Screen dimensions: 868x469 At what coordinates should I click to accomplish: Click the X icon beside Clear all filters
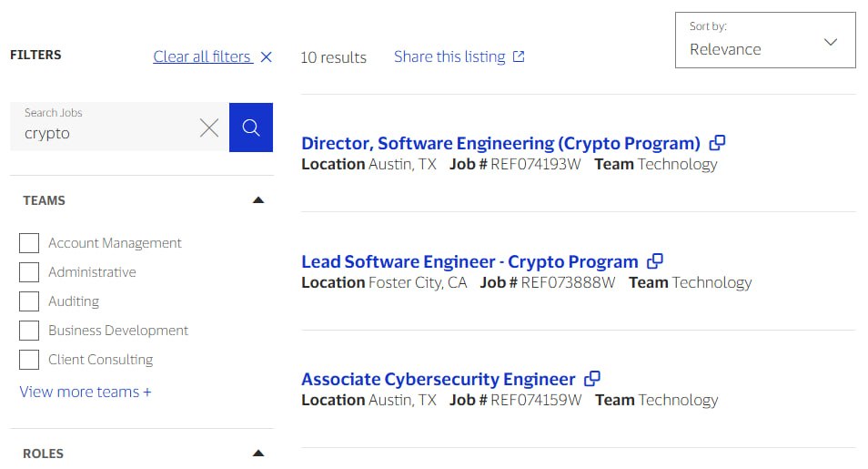coord(266,57)
